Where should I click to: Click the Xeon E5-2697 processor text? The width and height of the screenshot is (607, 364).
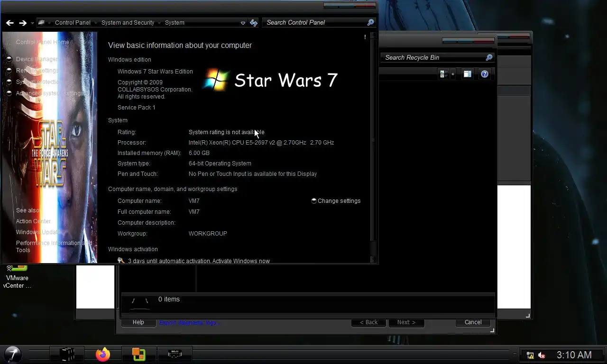coord(261,143)
